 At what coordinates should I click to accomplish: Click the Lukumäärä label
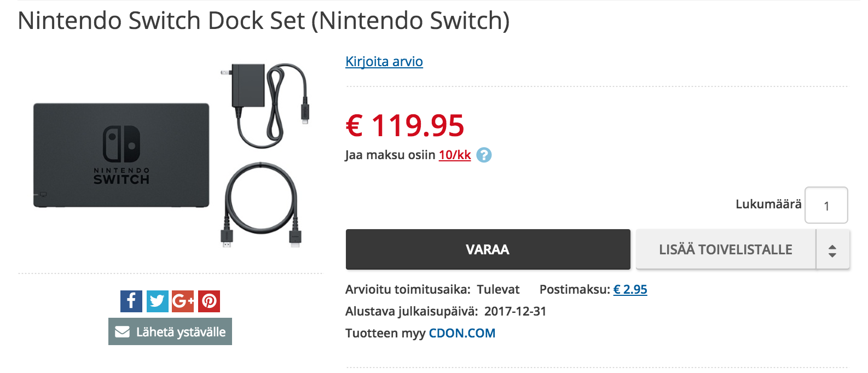(768, 205)
